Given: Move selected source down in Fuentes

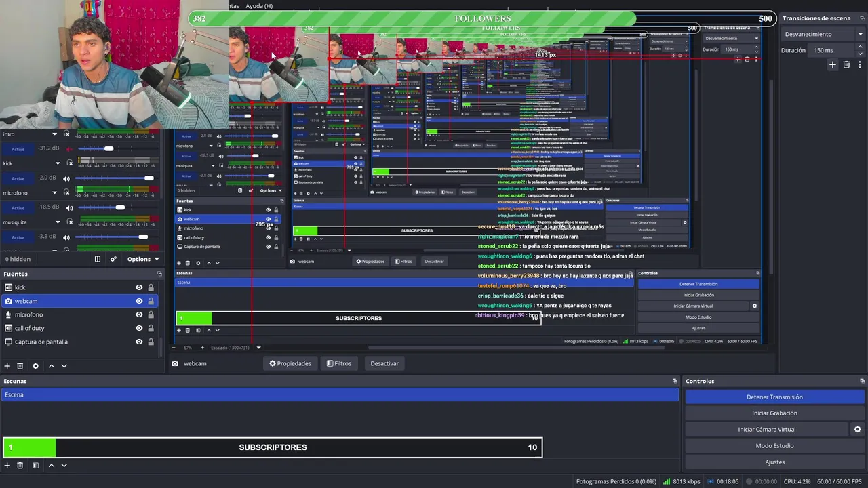Looking at the screenshot, I should pyautogui.click(x=64, y=366).
